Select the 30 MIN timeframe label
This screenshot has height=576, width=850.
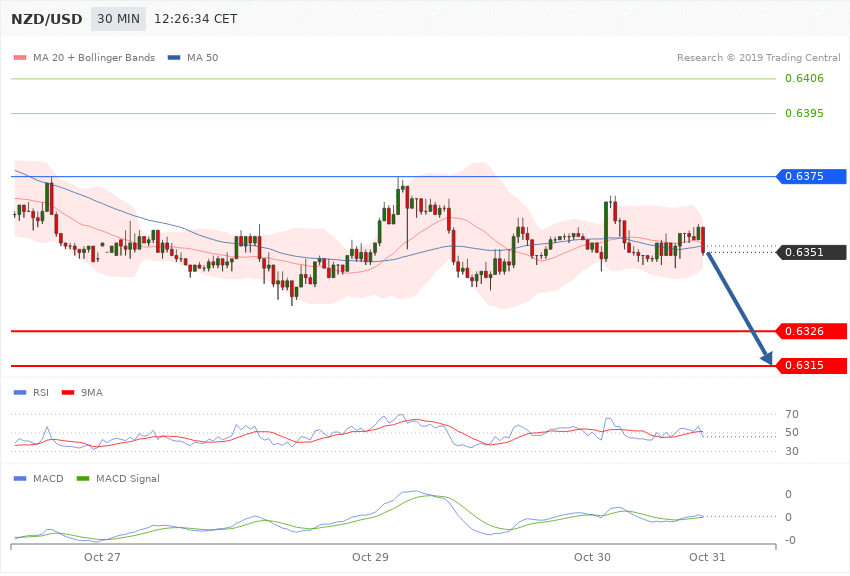coord(118,19)
